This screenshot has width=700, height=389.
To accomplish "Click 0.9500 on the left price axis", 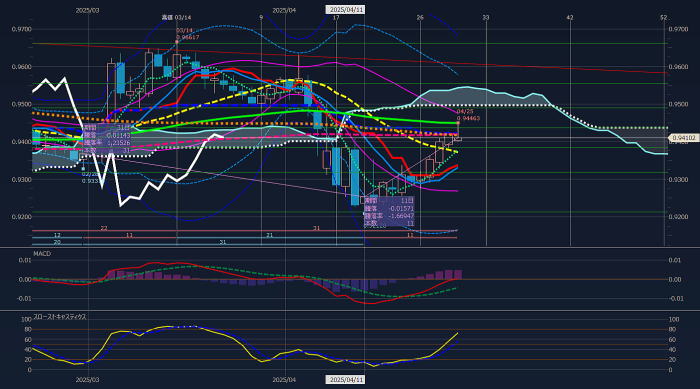I will (x=21, y=104).
